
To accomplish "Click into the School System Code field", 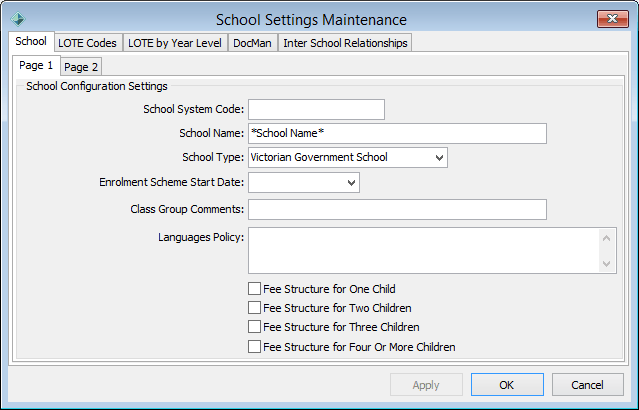I will pos(316,109).
